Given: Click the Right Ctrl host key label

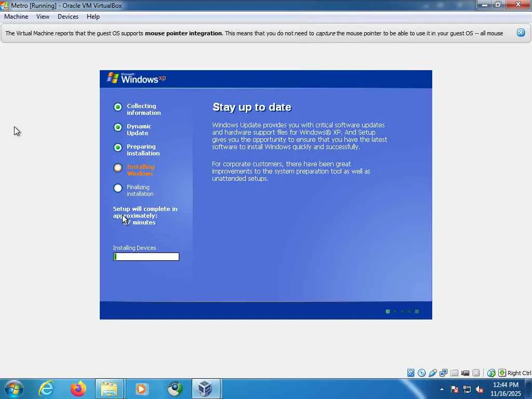Looking at the screenshot, I should 519,373.
